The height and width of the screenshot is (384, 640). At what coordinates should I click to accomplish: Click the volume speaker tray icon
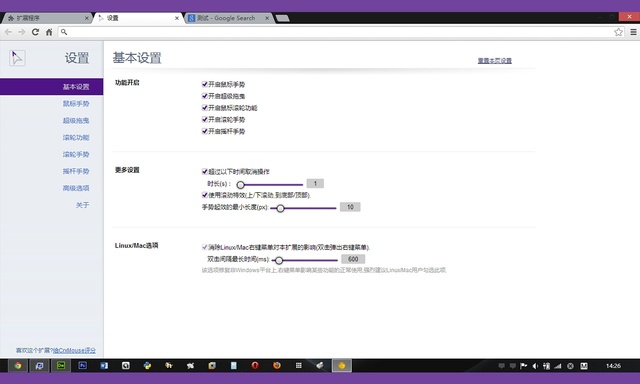tap(535, 366)
